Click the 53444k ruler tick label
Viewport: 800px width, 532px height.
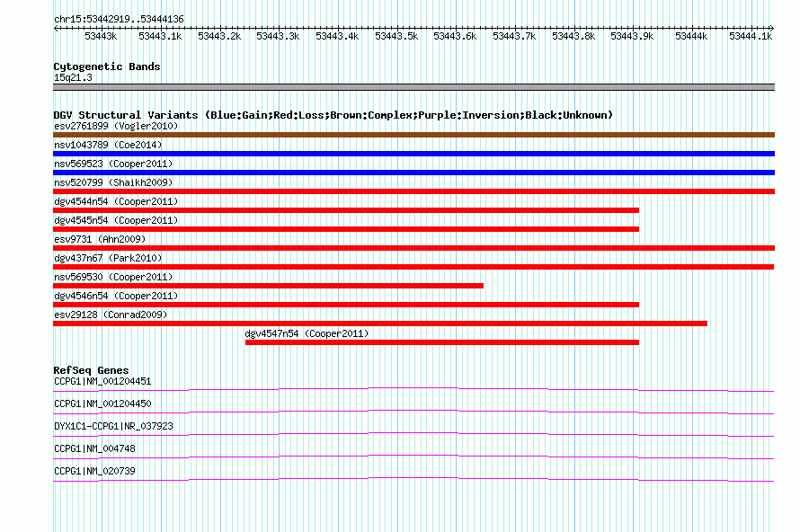pyautogui.click(x=691, y=37)
